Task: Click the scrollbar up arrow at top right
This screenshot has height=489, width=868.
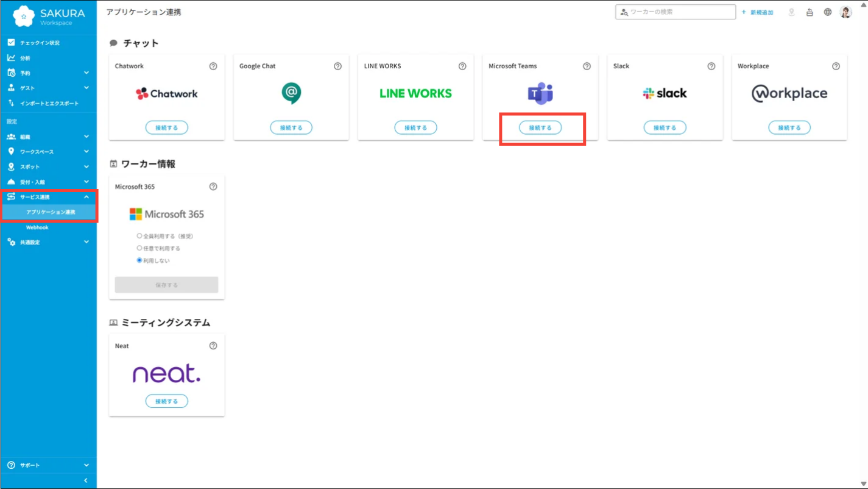Action: pyautogui.click(x=863, y=4)
